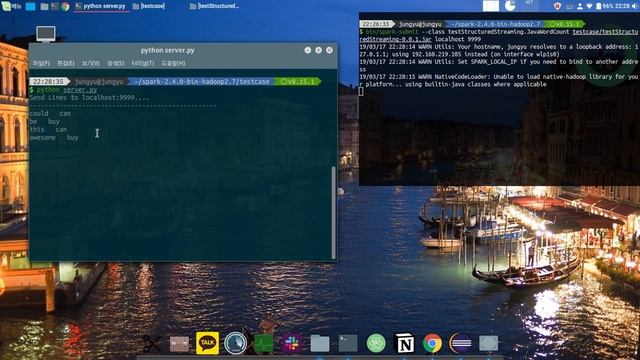Screen dimensions: 640x360
Task: Switch to [testcase] taskbar window
Action: [149, 6]
